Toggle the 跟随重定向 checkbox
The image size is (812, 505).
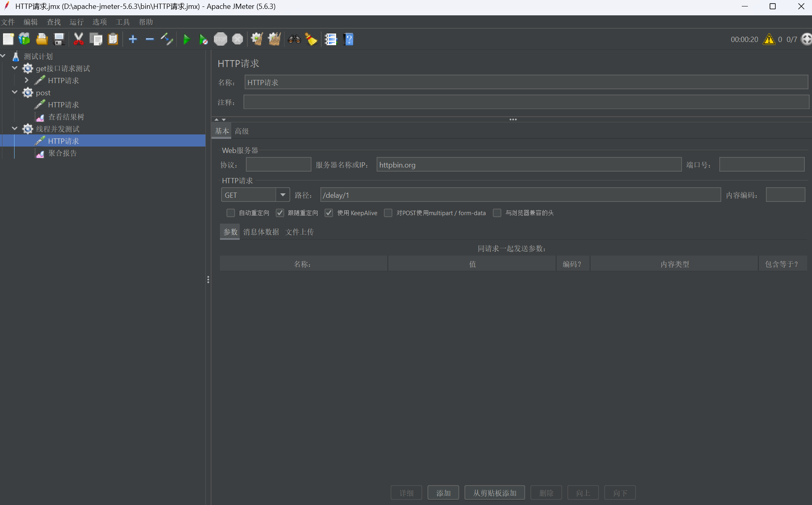(280, 213)
